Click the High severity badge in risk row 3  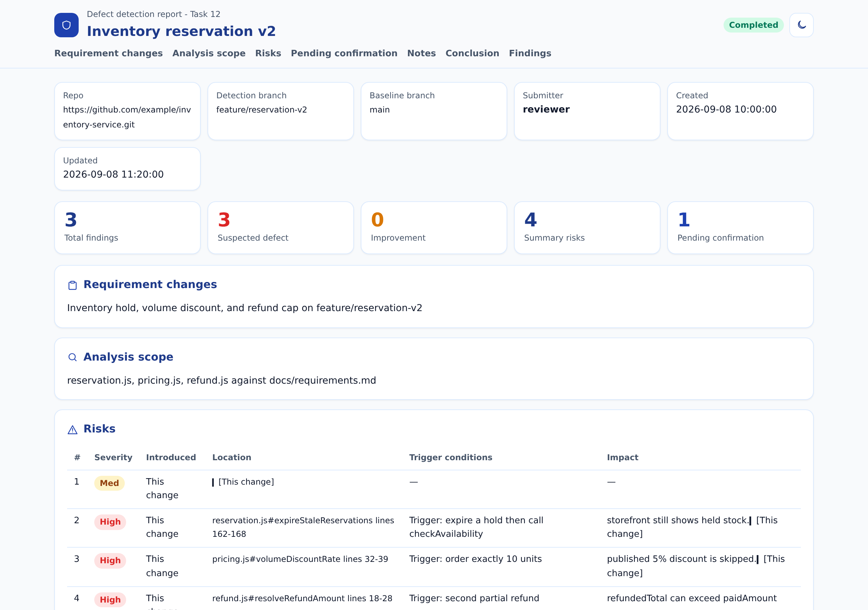pos(110,560)
